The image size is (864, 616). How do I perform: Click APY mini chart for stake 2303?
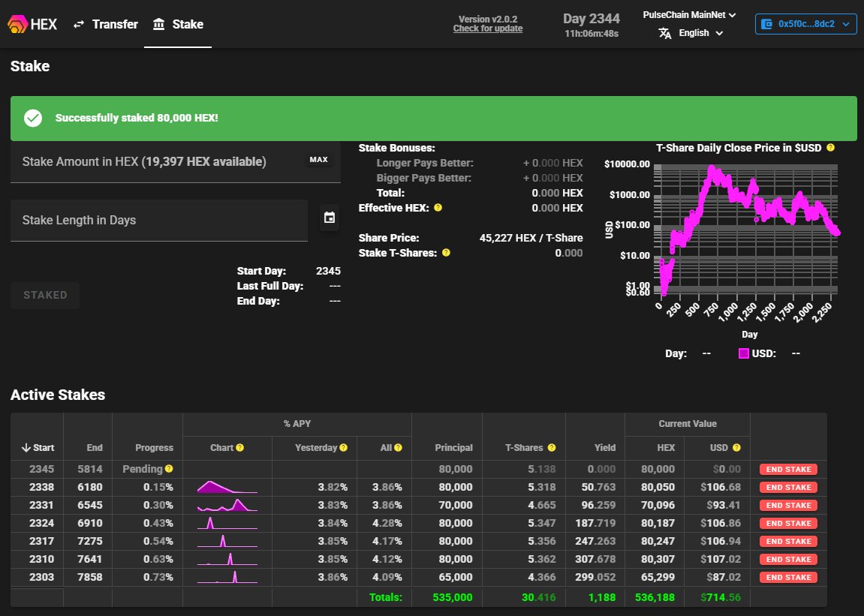coord(227,577)
